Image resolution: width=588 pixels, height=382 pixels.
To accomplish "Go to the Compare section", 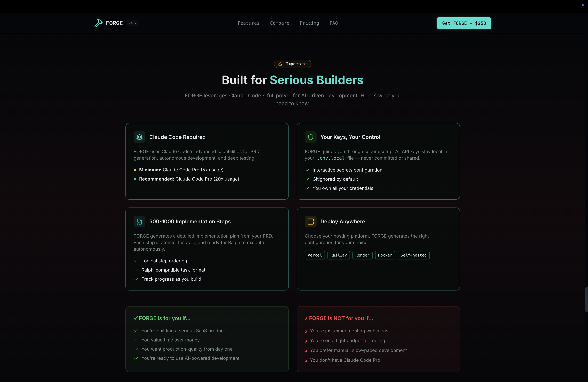I will (x=279, y=23).
